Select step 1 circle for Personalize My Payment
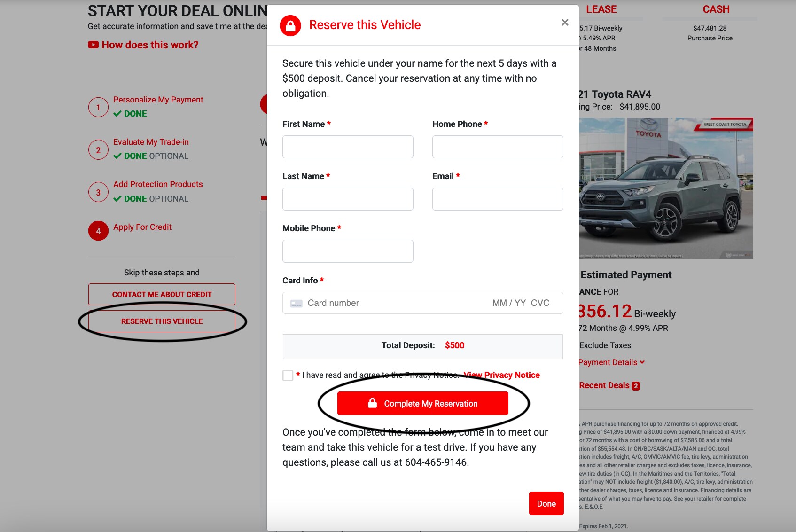The image size is (796, 532). [x=98, y=107]
